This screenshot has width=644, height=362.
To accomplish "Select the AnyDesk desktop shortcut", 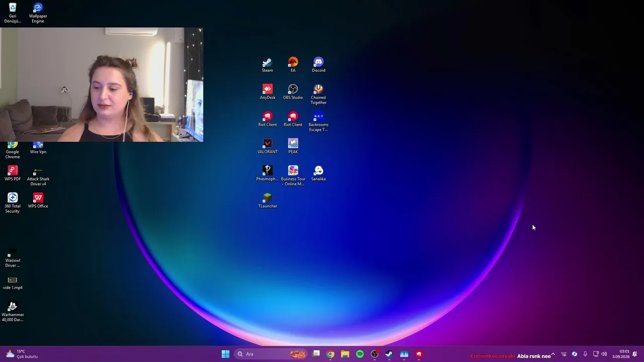I will (x=267, y=93).
